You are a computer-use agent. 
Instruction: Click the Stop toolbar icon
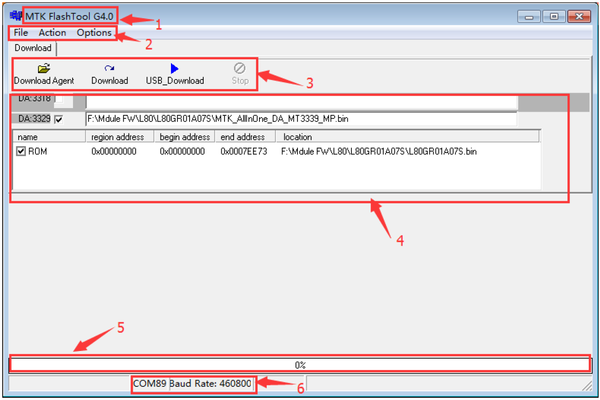click(x=240, y=68)
